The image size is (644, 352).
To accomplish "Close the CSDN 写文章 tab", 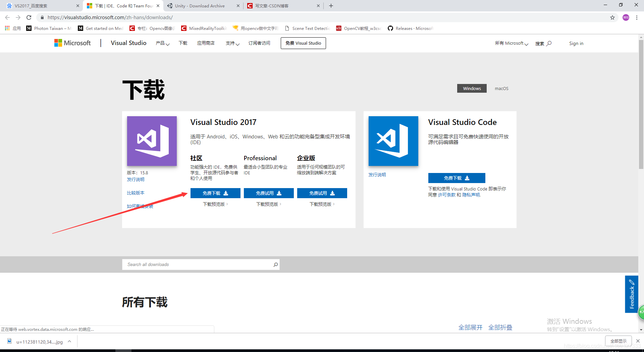I will tap(318, 6).
